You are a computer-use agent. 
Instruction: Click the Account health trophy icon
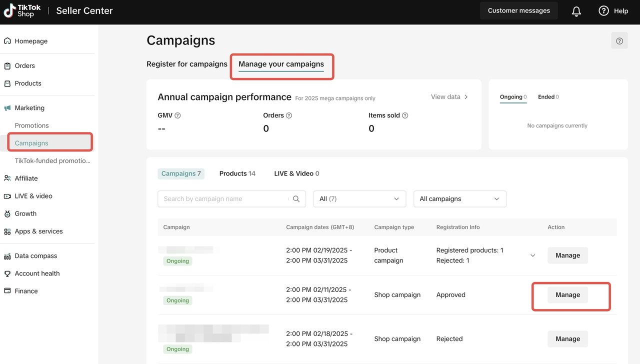pos(7,273)
